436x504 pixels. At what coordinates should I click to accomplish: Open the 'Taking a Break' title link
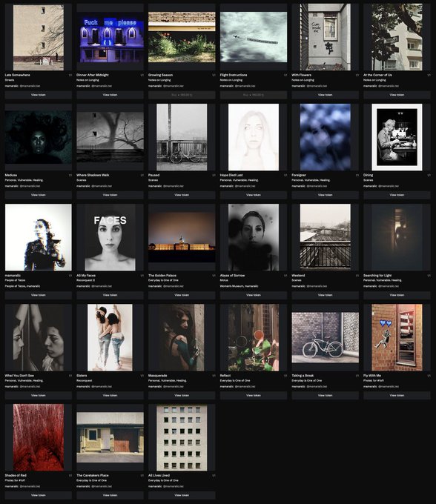[x=303, y=376]
